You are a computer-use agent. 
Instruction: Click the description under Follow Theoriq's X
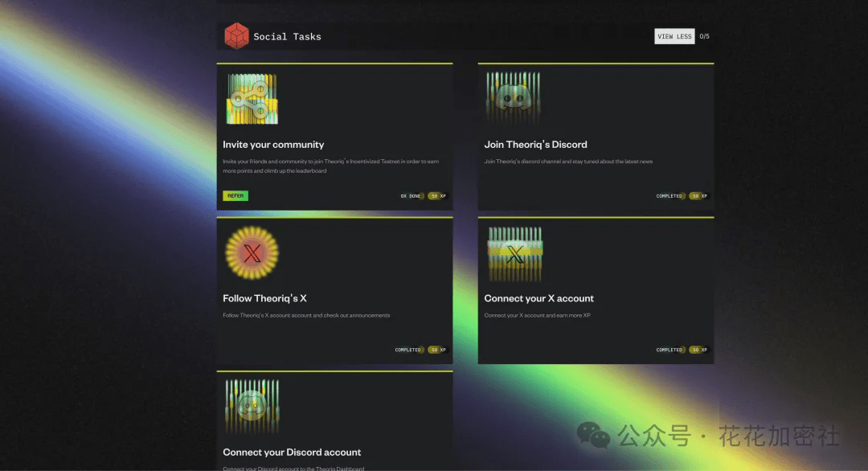pos(306,316)
